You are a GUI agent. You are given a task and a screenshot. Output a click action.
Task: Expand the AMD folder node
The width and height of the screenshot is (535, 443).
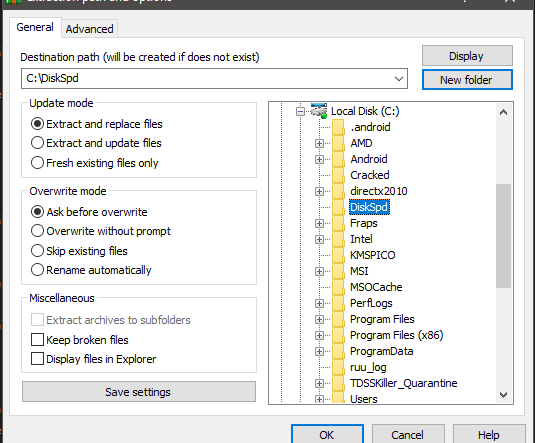tap(319, 143)
